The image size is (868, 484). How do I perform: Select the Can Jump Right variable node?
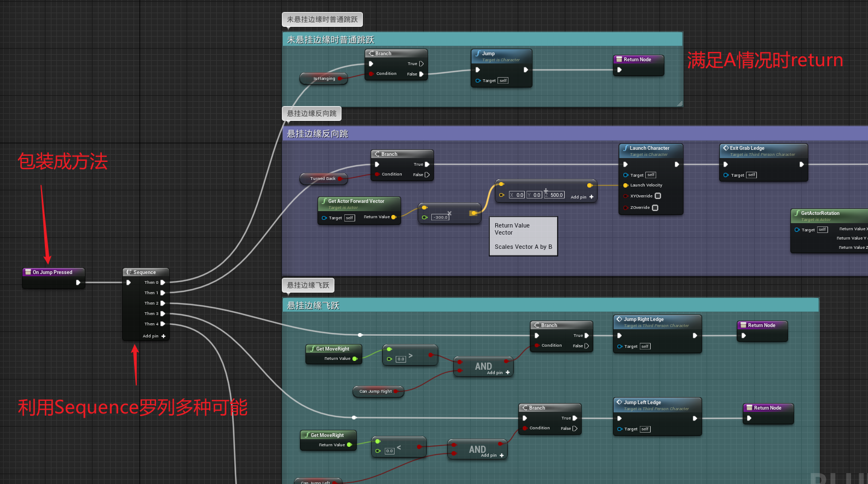[x=379, y=392]
